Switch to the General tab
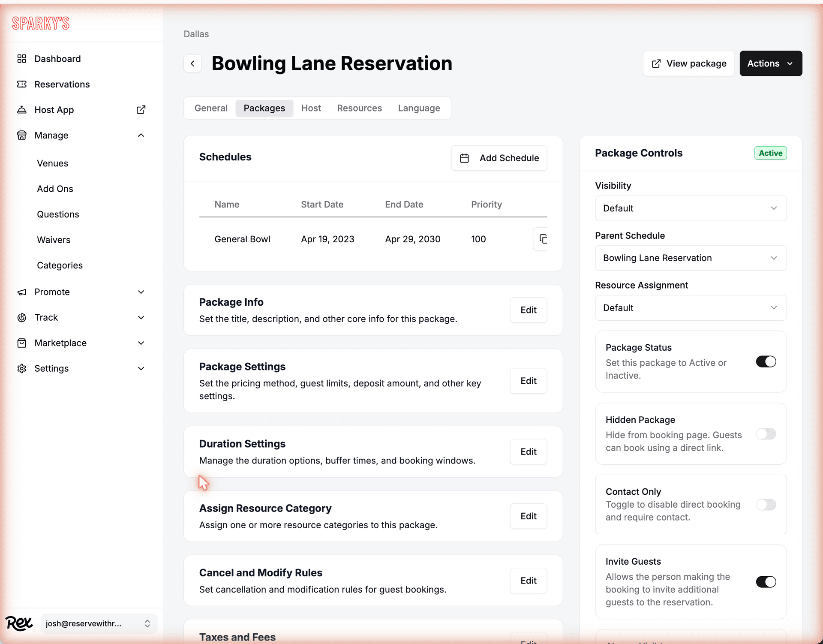Screen dimensions: 823x644 click(211, 108)
